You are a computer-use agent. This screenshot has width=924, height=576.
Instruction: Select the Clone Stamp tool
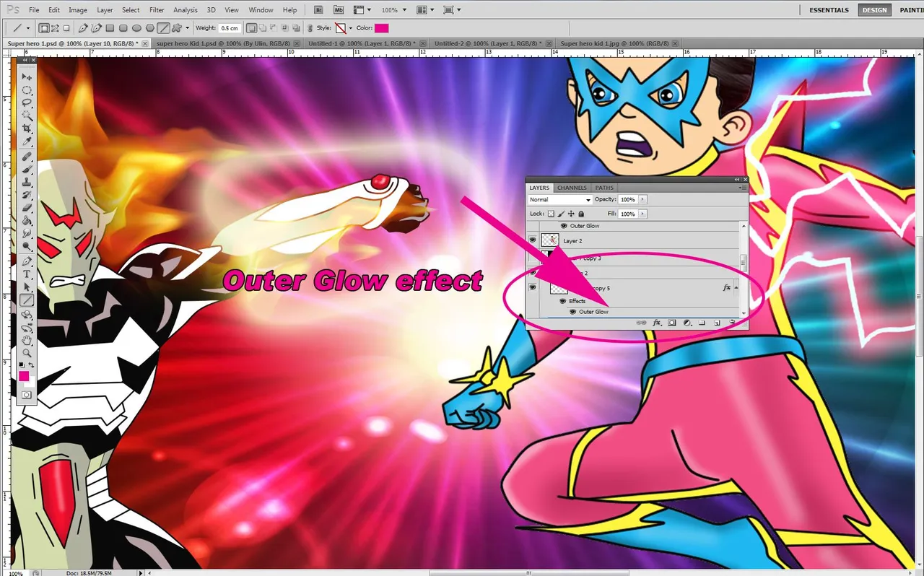click(27, 182)
